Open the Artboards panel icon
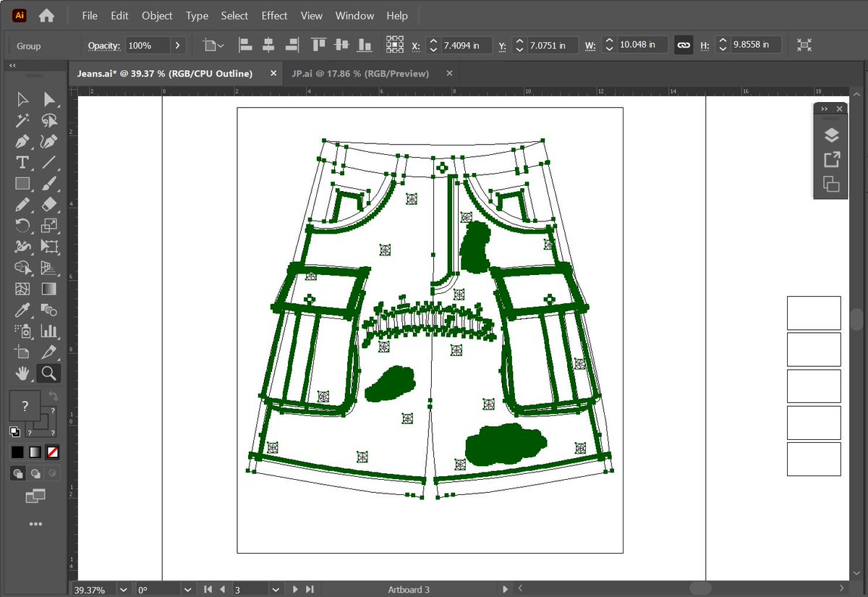The height and width of the screenshot is (597, 868). [x=831, y=184]
